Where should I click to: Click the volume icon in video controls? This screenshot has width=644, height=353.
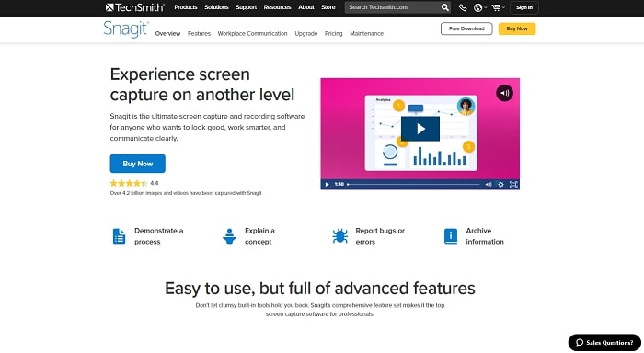coord(489,184)
